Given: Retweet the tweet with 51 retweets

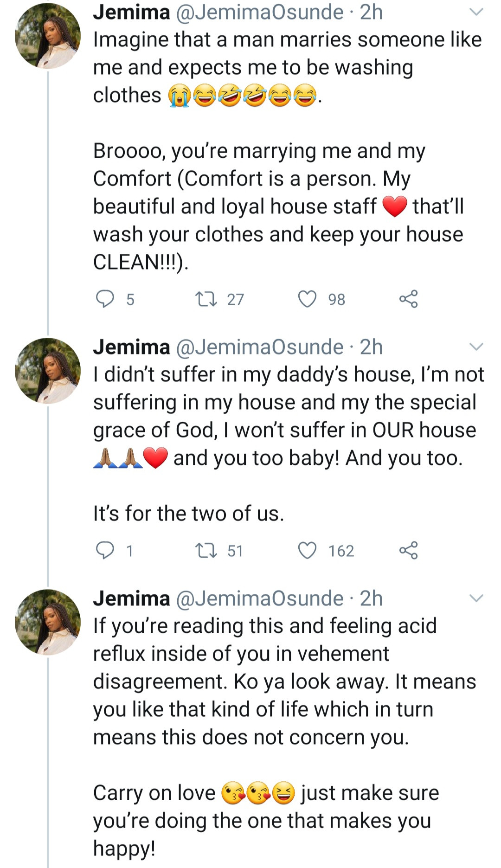Looking at the screenshot, I should point(206,551).
